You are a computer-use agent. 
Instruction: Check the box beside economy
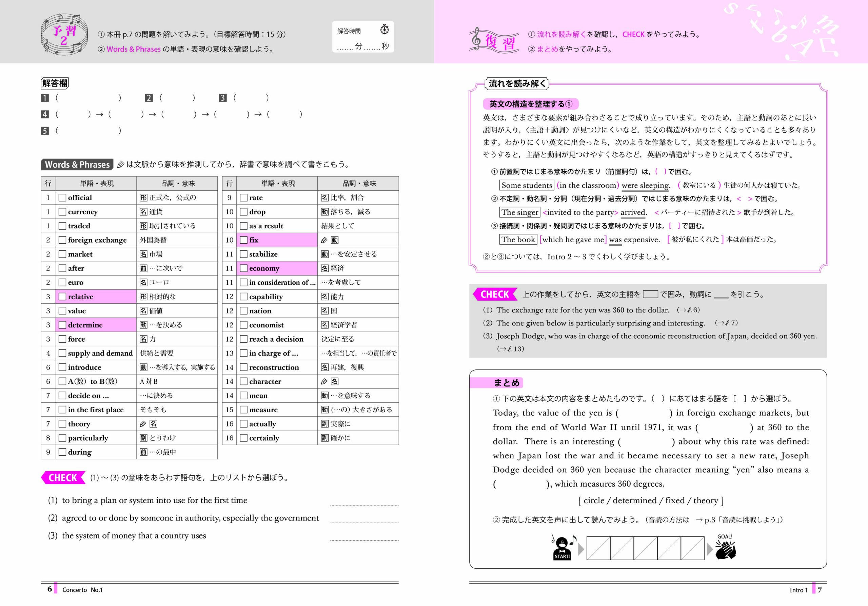point(244,268)
